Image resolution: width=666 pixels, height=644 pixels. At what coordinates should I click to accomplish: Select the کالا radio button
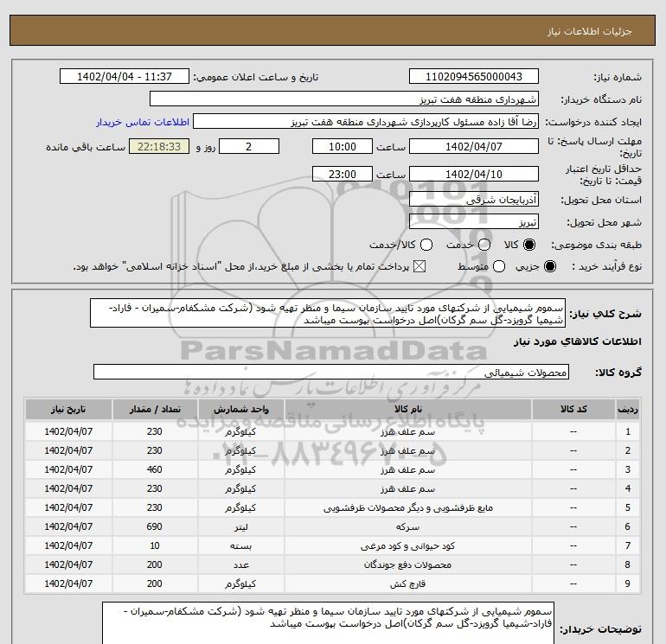[x=529, y=245]
